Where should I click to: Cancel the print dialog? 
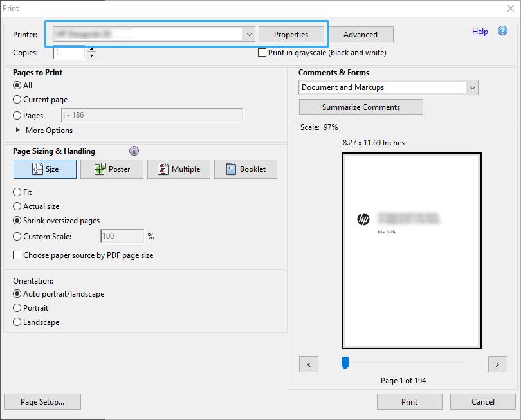pyautogui.click(x=483, y=402)
